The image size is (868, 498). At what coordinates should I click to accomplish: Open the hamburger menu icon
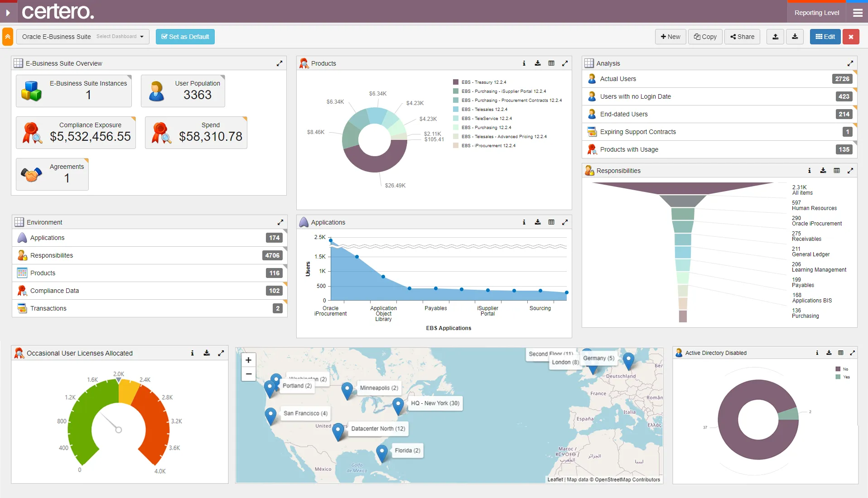point(858,13)
